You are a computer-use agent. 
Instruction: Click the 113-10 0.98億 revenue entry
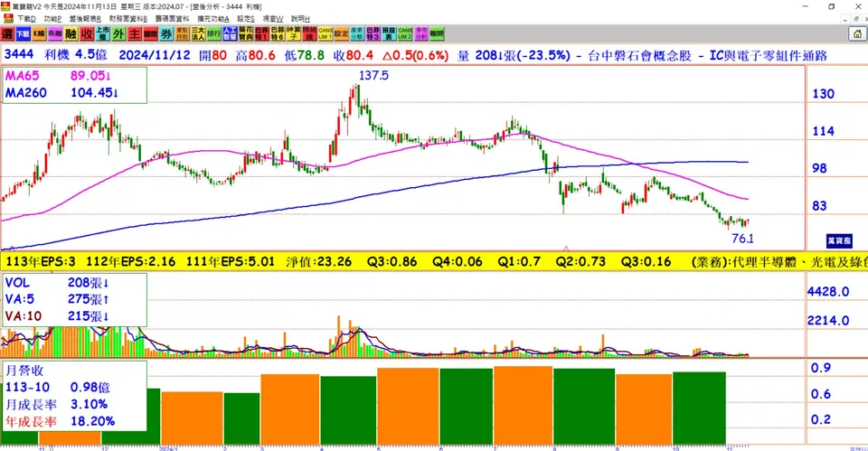[x=58, y=388]
